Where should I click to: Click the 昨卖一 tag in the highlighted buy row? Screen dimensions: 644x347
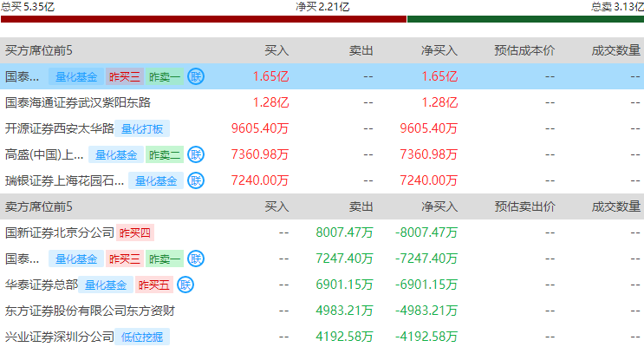[165, 77]
